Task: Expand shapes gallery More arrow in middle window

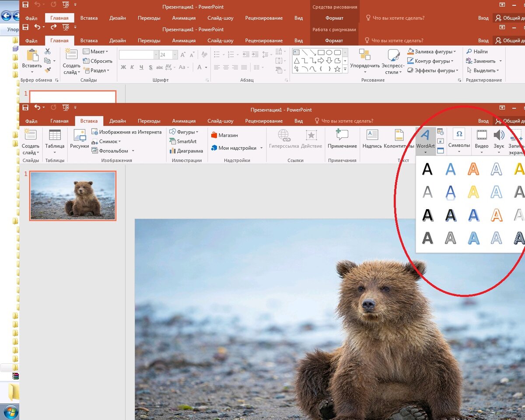Action: [345, 69]
